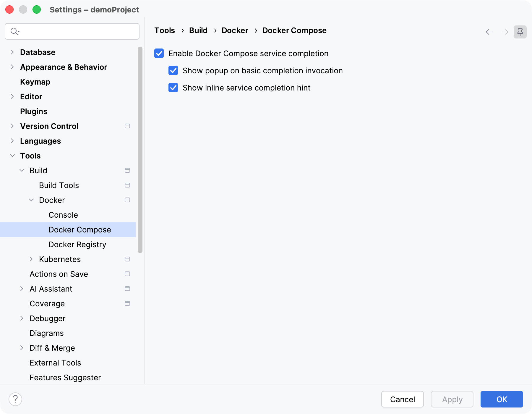The width and height of the screenshot is (532, 414).
Task: Select the Debugger tree label
Action: point(47,318)
